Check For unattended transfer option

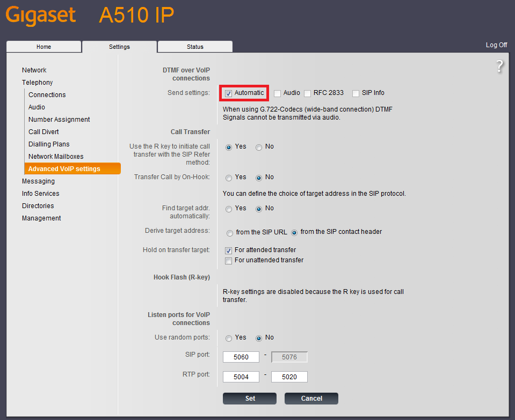tap(228, 261)
